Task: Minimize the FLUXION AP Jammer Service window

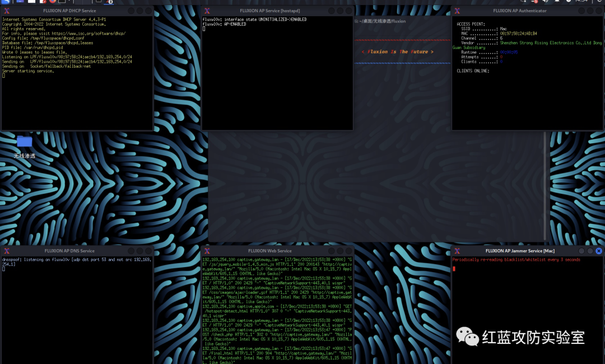Action: coord(582,251)
